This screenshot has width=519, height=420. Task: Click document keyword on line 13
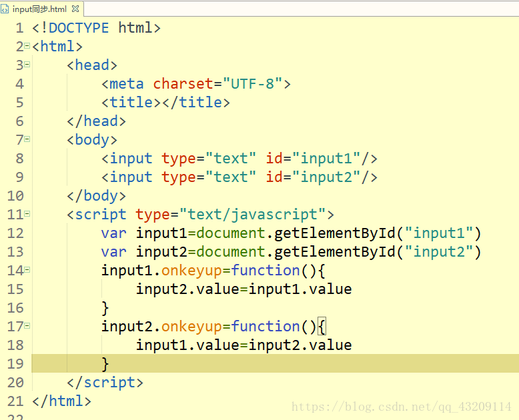pyautogui.click(x=231, y=252)
